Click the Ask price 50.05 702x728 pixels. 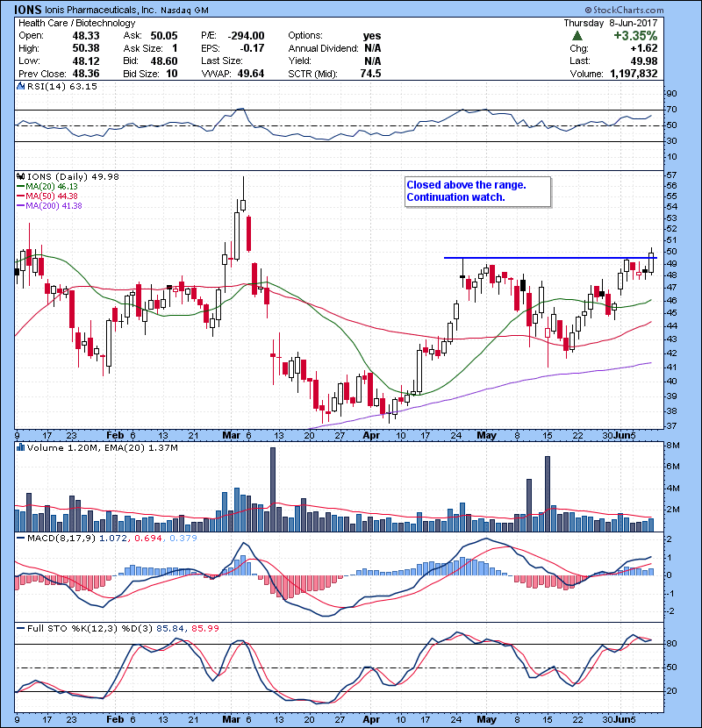[164, 36]
